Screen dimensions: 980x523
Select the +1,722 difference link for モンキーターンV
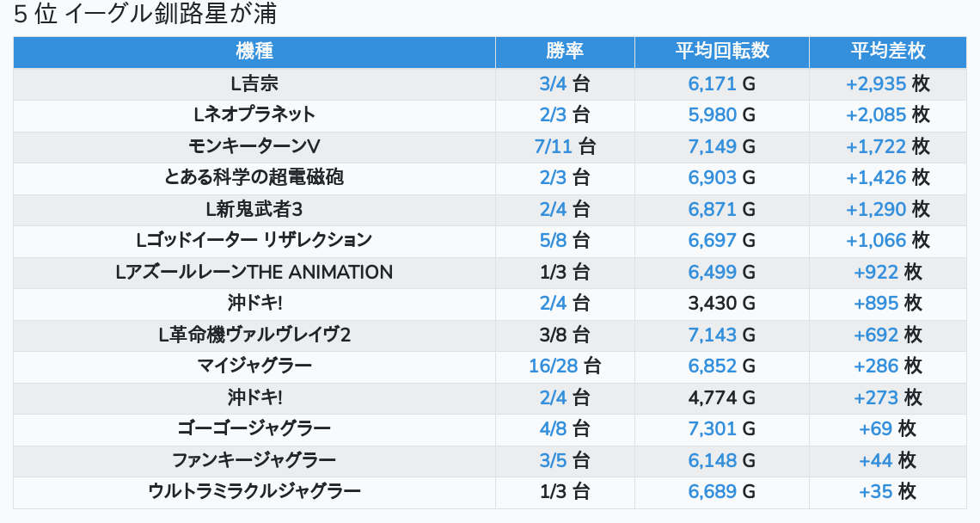(x=876, y=146)
